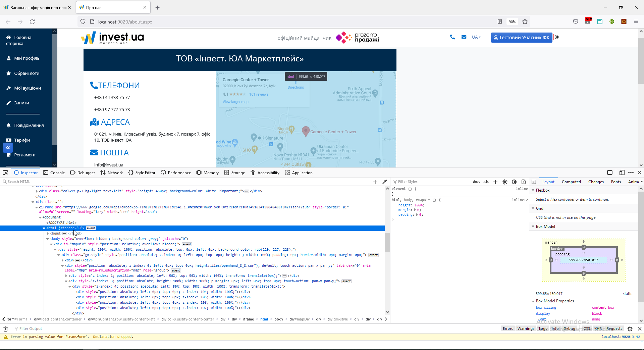Collapse the html jstcache node twisty
This screenshot has width=644, height=350.
pyautogui.click(x=44, y=228)
